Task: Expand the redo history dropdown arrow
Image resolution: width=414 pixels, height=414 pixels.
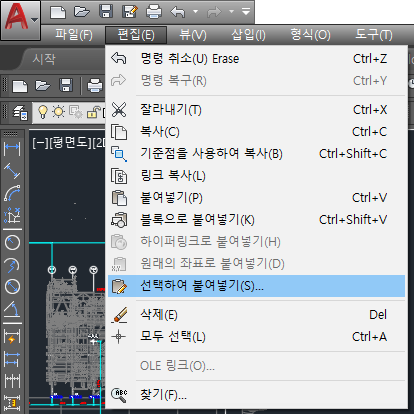Action: [x=231, y=12]
